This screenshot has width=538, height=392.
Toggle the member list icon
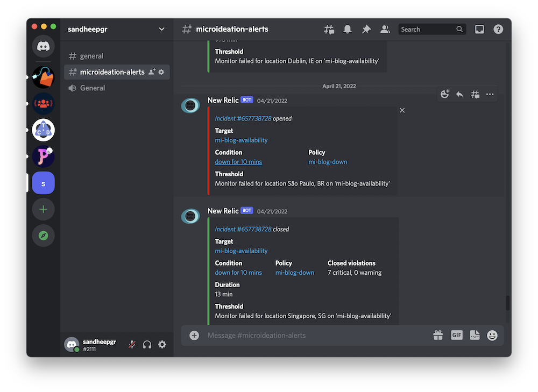tap(385, 30)
